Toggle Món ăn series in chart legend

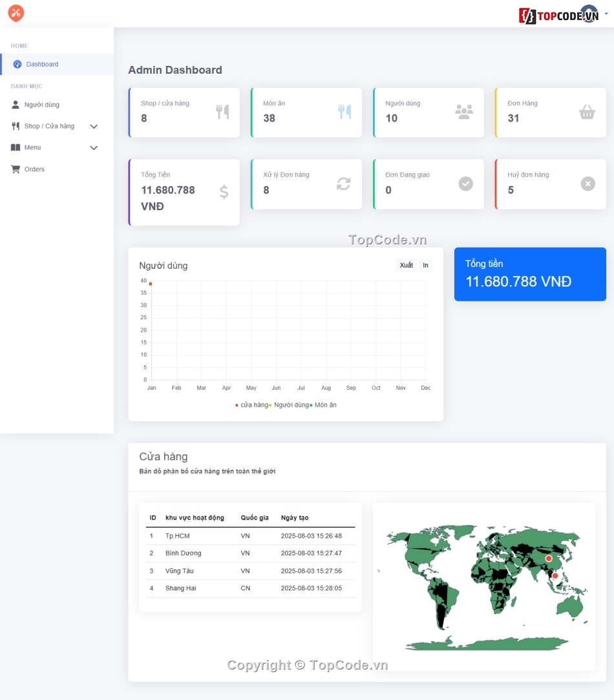click(x=323, y=405)
